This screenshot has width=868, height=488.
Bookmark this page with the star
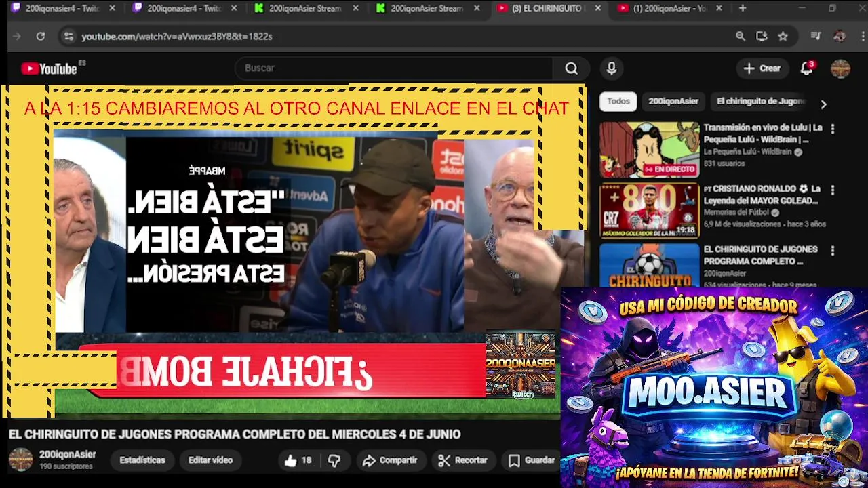click(783, 36)
